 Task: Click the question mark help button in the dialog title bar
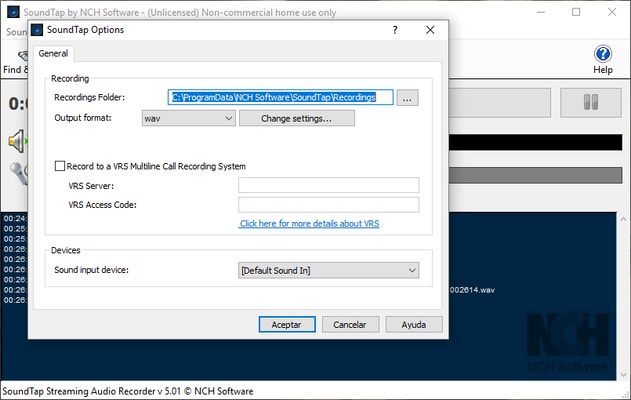tap(395, 31)
